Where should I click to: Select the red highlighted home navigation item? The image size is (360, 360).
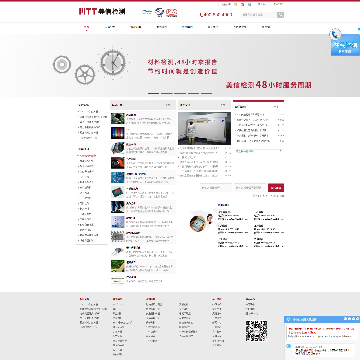click(86, 27)
